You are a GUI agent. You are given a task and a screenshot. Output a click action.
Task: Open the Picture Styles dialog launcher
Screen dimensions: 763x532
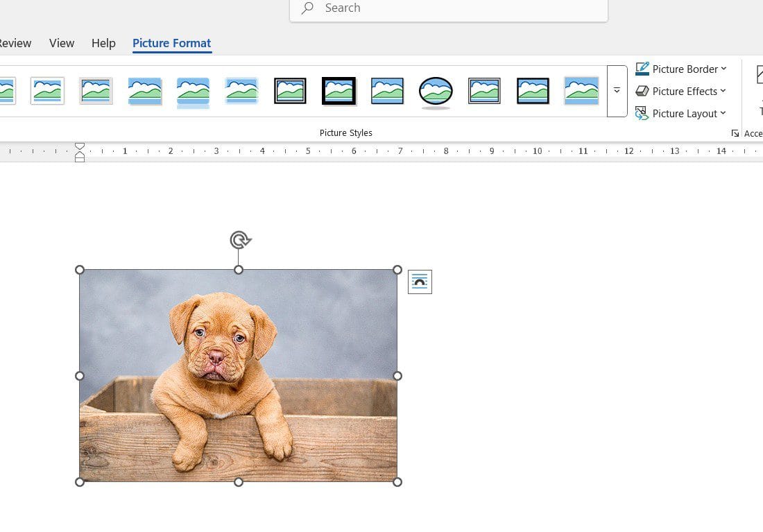[x=735, y=132]
